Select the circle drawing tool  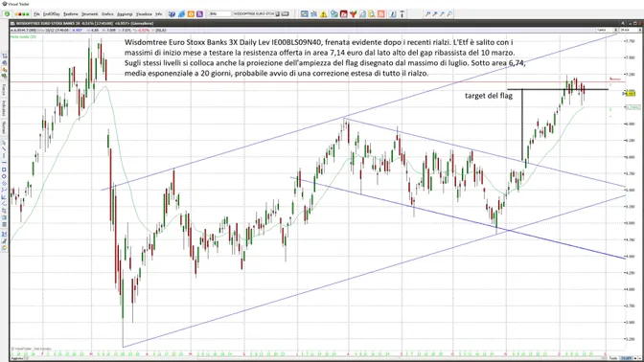click(x=4, y=176)
